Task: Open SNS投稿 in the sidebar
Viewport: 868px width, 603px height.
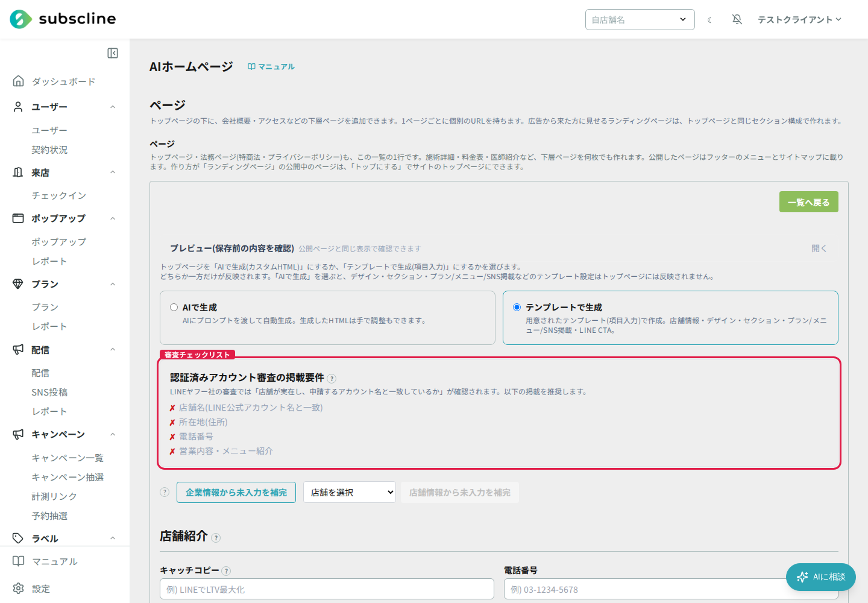Action: 49,392
